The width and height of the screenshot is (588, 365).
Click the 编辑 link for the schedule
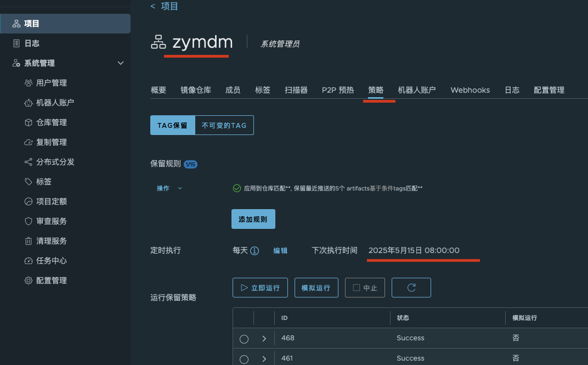pyautogui.click(x=280, y=251)
